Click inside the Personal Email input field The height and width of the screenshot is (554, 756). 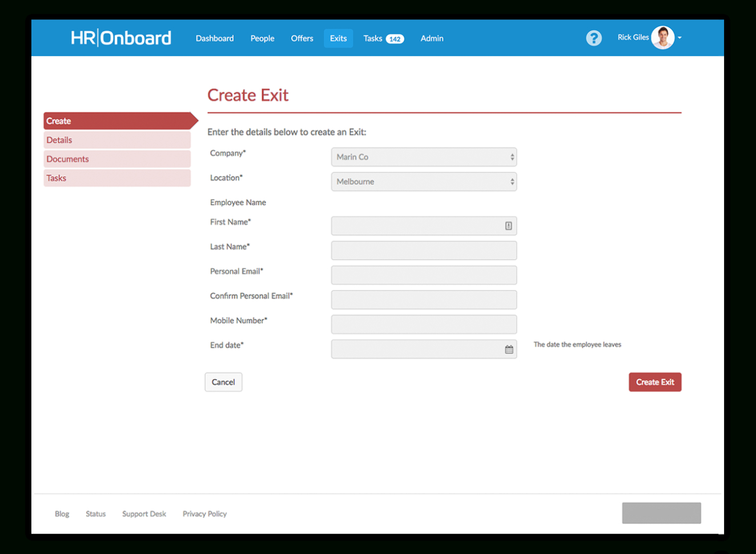point(424,275)
